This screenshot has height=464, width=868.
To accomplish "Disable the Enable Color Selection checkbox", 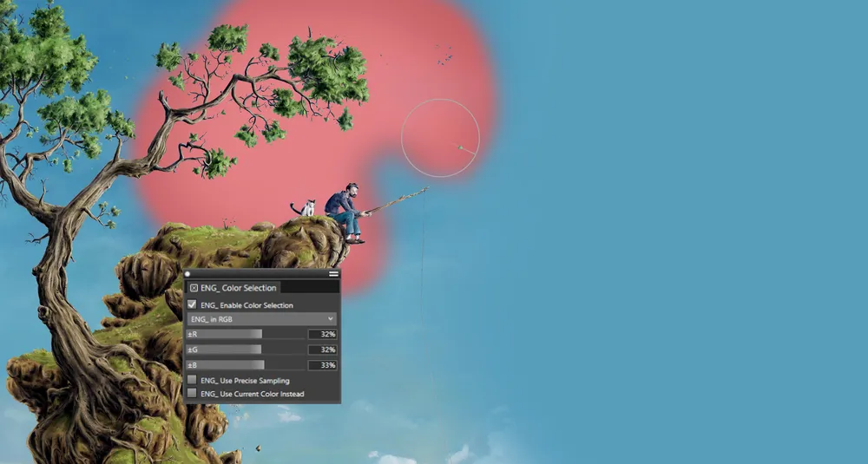I will click(192, 305).
